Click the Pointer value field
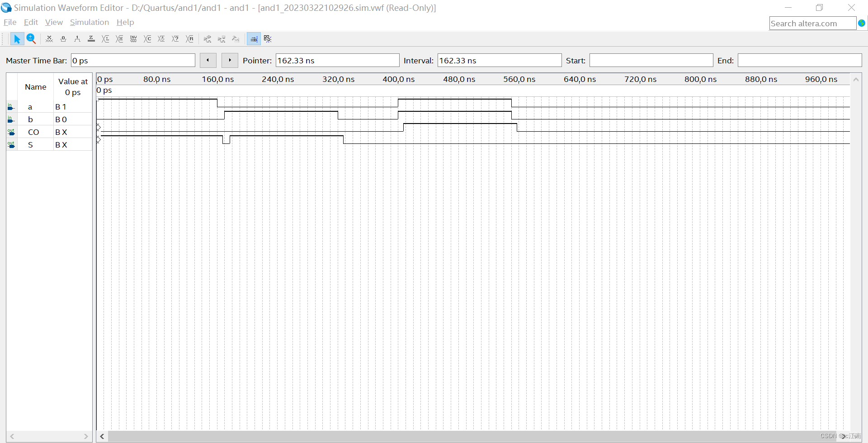Screen dimensions: 868x443 pos(337,61)
